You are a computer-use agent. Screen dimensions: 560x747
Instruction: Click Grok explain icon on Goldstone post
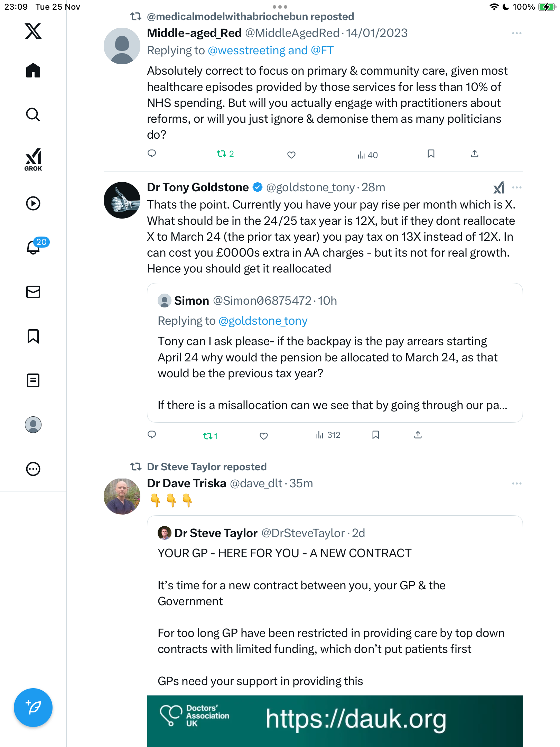pyautogui.click(x=499, y=188)
